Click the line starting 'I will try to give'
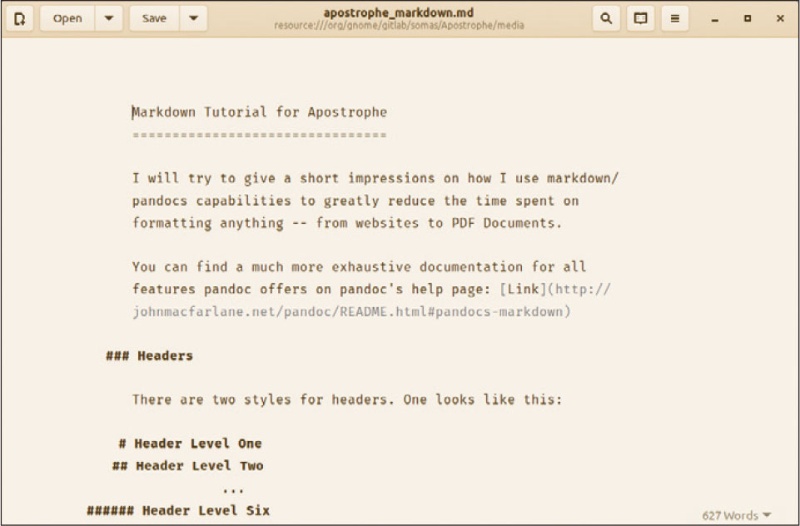This screenshot has width=800, height=526. 375,178
